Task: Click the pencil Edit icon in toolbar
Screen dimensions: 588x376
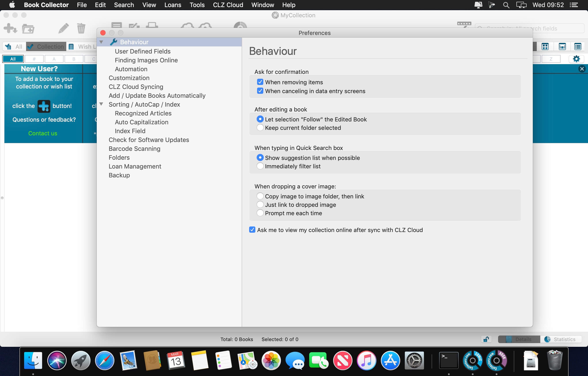Action: tap(63, 28)
